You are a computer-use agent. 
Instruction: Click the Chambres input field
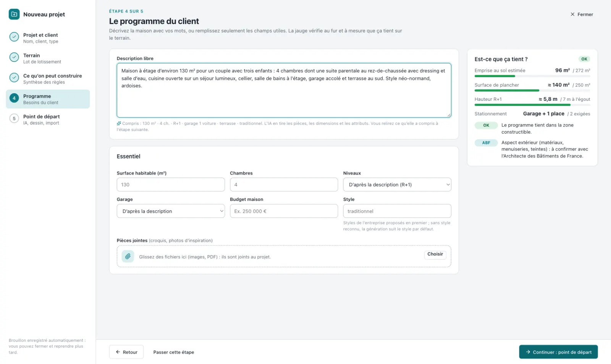pyautogui.click(x=284, y=184)
